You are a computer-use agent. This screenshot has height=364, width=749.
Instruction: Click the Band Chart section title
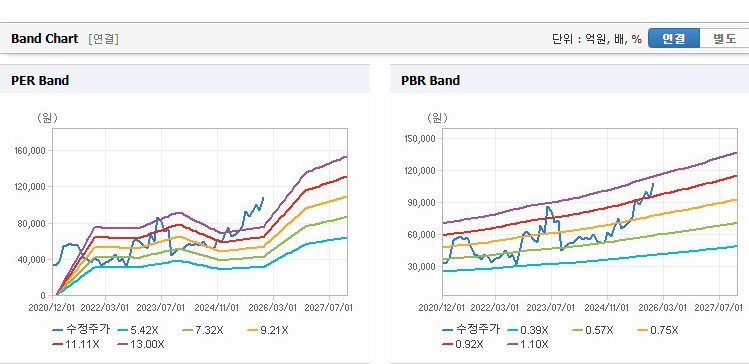click(x=44, y=39)
